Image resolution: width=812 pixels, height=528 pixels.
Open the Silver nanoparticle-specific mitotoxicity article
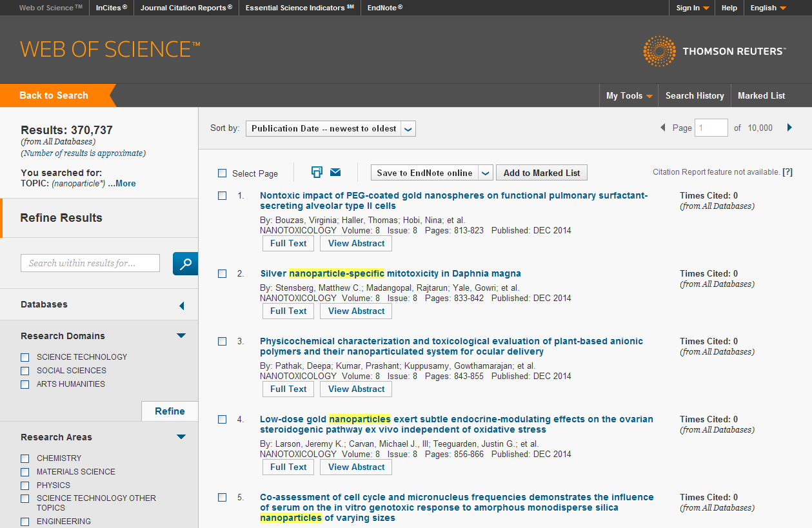click(390, 273)
